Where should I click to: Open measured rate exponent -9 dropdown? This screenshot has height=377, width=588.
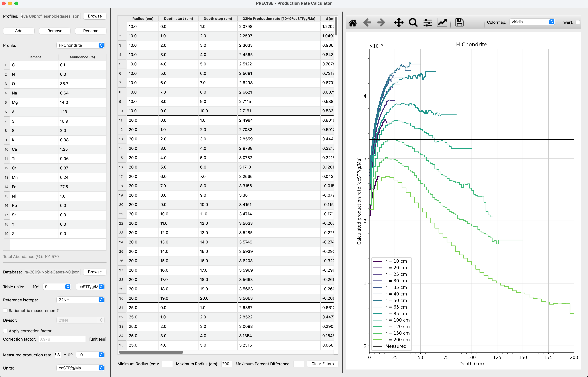point(90,355)
